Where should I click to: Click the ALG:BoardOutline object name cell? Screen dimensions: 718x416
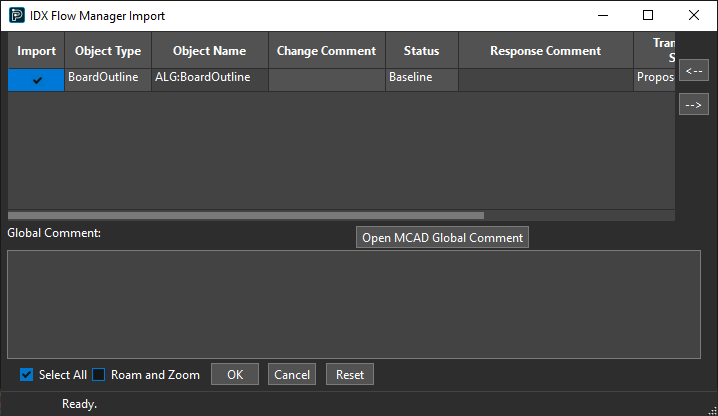210,80
